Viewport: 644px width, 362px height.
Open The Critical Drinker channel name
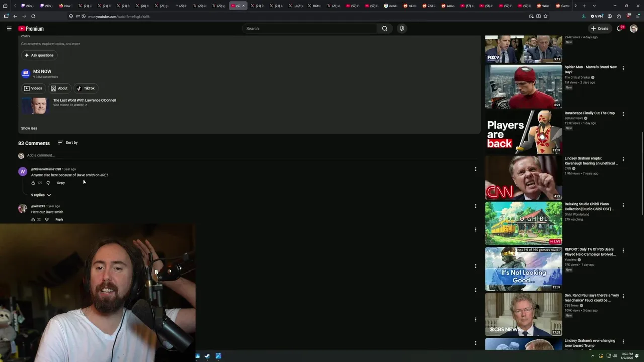[x=577, y=78]
